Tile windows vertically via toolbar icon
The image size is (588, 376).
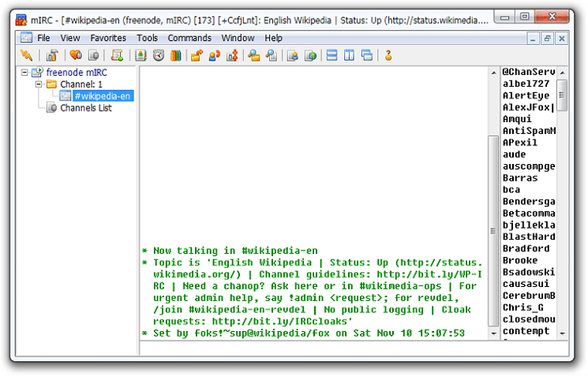pyautogui.click(x=349, y=55)
